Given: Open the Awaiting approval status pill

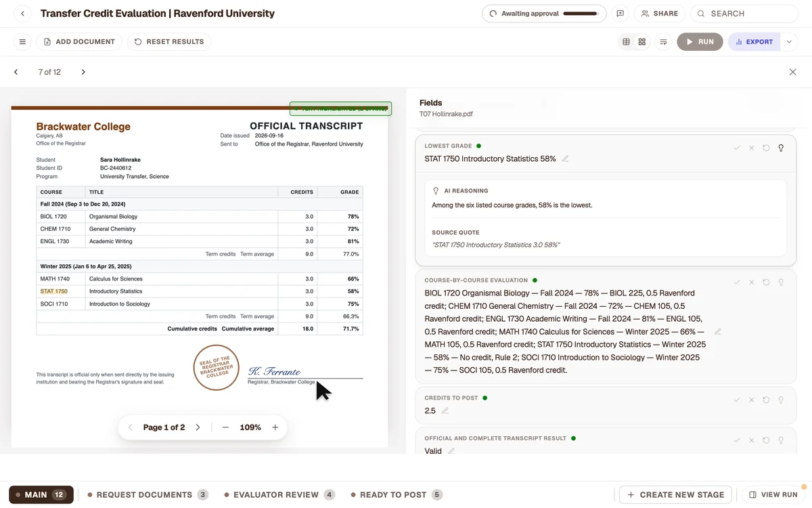Looking at the screenshot, I should pos(544,14).
